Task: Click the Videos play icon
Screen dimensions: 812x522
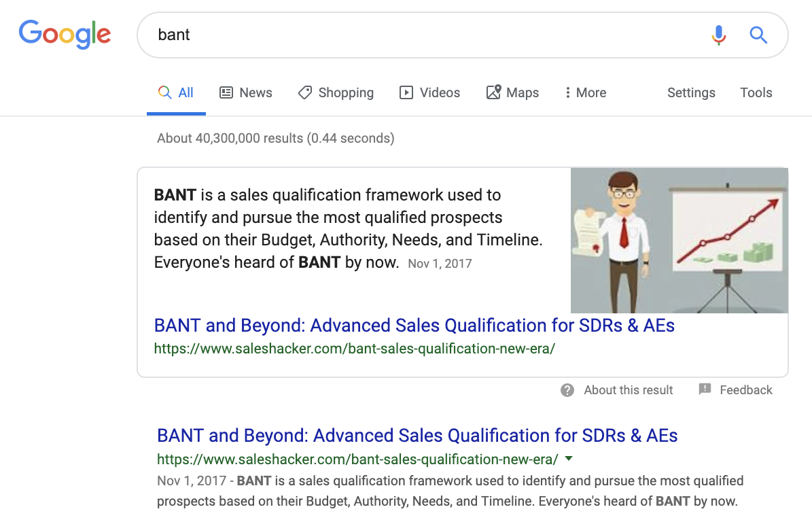Action: click(406, 93)
